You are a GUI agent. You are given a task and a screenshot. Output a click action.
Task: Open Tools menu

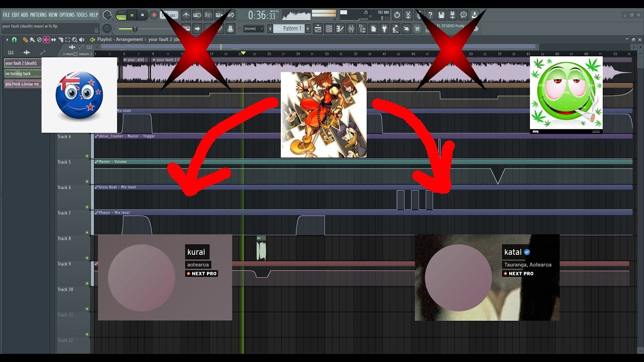tap(82, 15)
